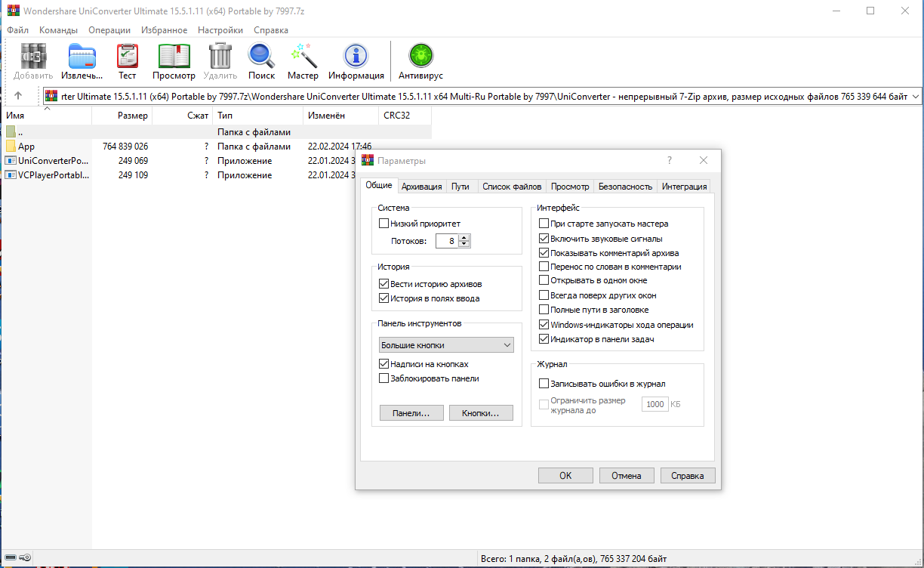Select the parent folder ".." row
Viewport: 924px width, 568px height.
(216, 132)
